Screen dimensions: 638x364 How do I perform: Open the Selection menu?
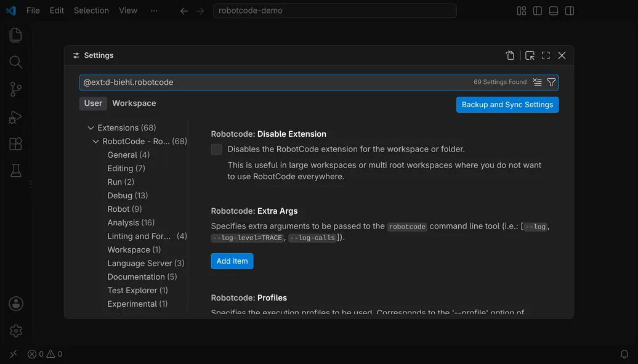(x=91, y=10)
